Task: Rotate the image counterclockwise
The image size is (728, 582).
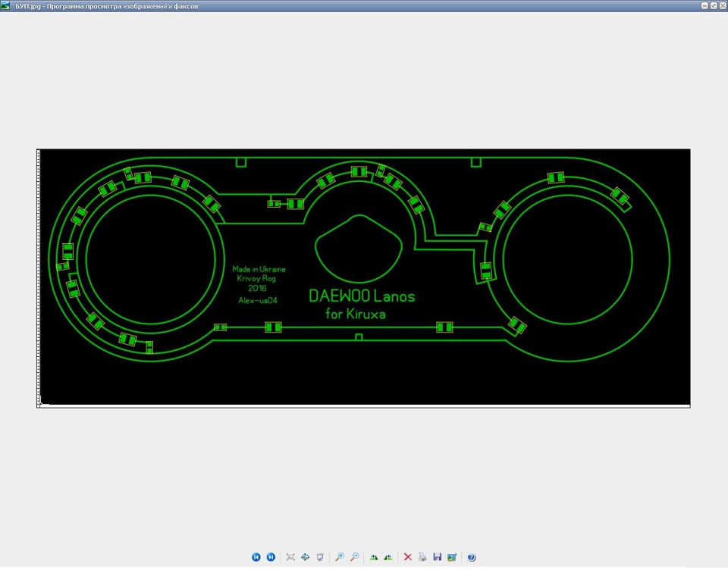Action: [388, 557]
